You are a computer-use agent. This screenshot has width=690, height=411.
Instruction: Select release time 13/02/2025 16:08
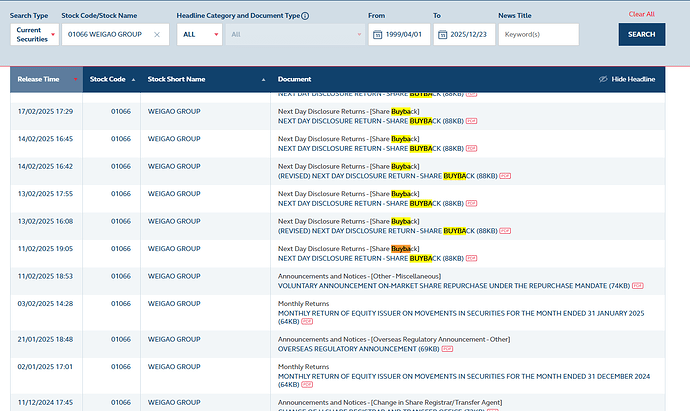point(45,221)
